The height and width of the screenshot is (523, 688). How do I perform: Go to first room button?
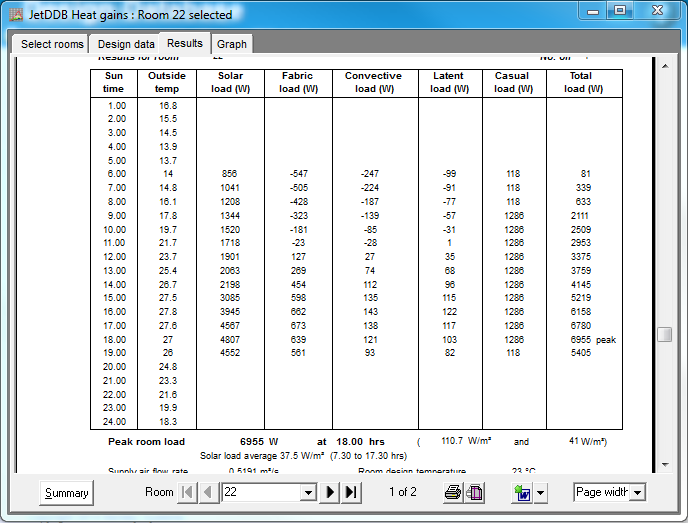click(x=187, y=492)
